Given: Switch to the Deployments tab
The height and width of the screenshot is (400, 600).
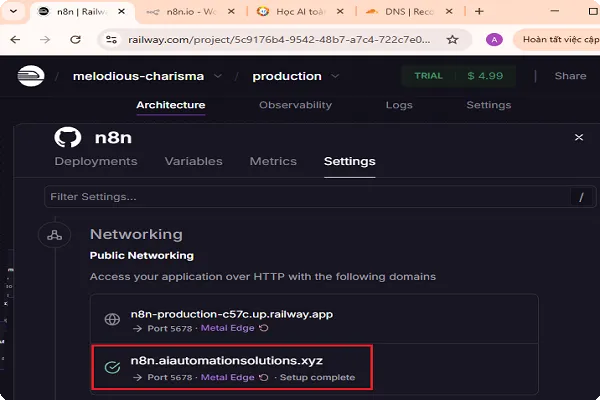Looking at the screenshot, I should point(96,161).
